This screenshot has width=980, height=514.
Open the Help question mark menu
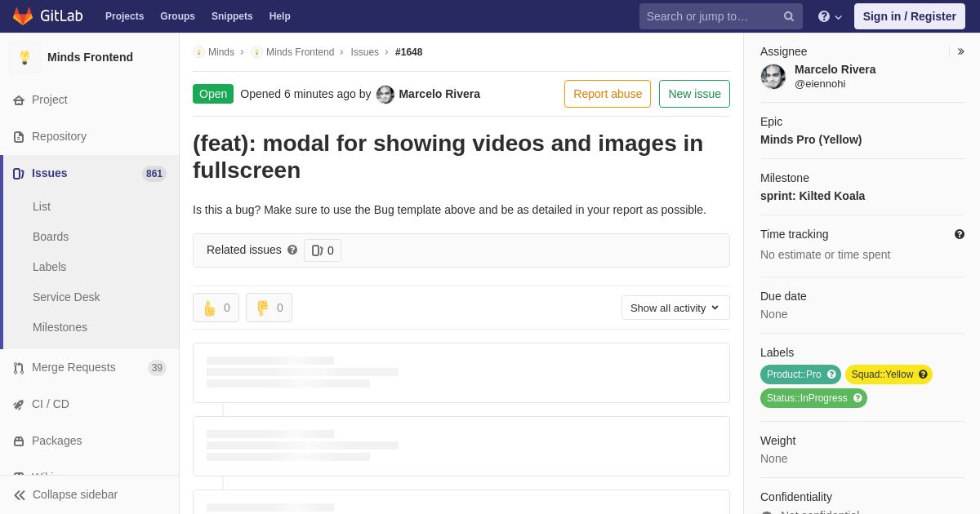point(830,16)
